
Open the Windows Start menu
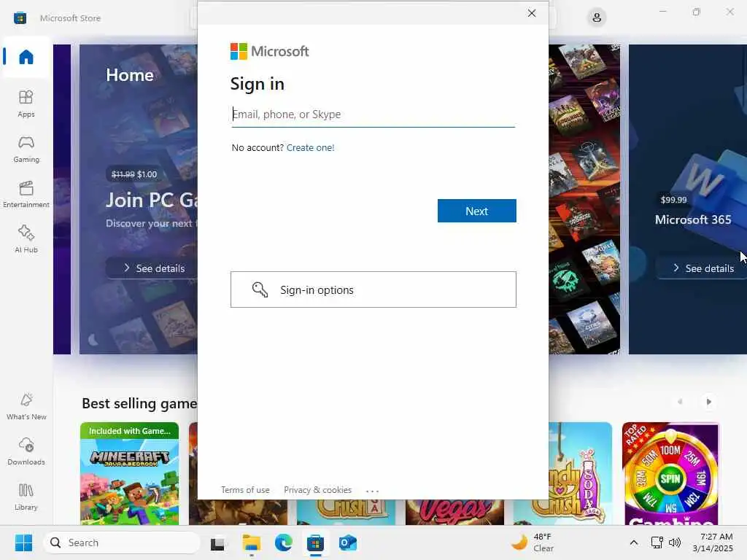23,542
